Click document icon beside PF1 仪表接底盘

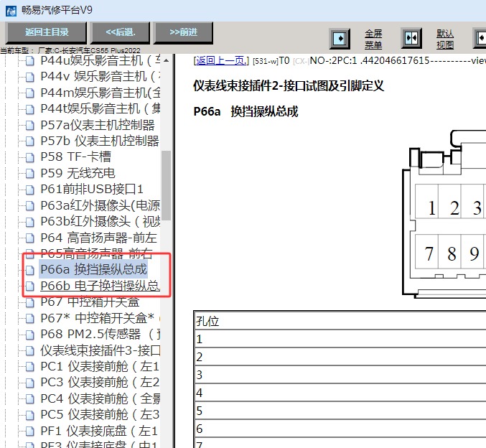tap(29, 431)
